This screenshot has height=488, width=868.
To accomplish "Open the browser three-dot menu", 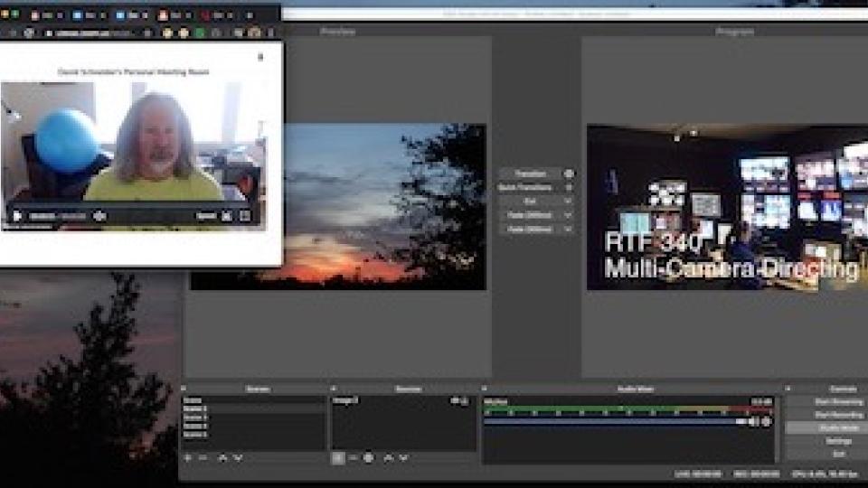I will [x=270, y=33].
